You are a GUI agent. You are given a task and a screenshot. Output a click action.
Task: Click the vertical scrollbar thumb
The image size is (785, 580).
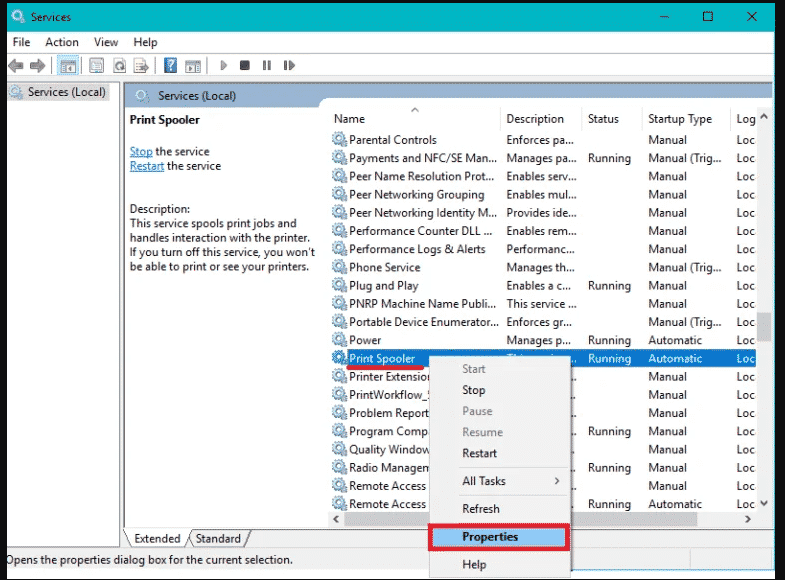[x=764, y=327]
